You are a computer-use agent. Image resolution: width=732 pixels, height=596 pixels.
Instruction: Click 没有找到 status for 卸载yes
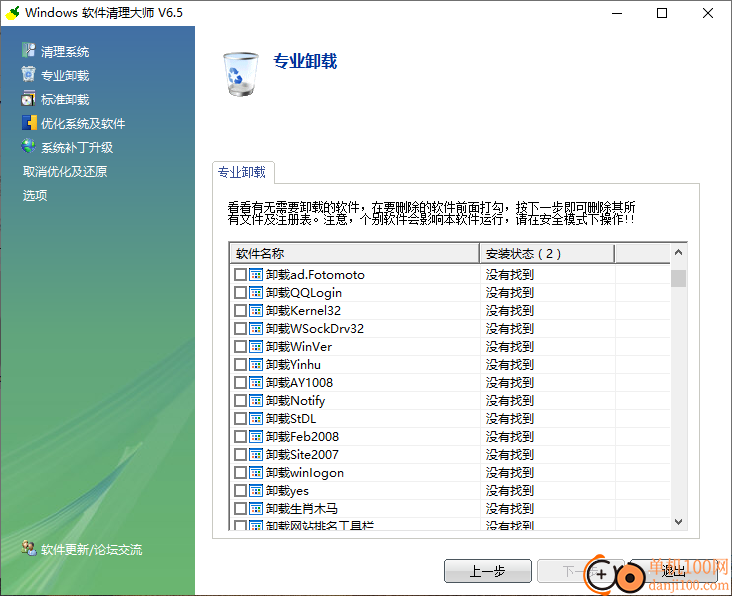[510, 491]
